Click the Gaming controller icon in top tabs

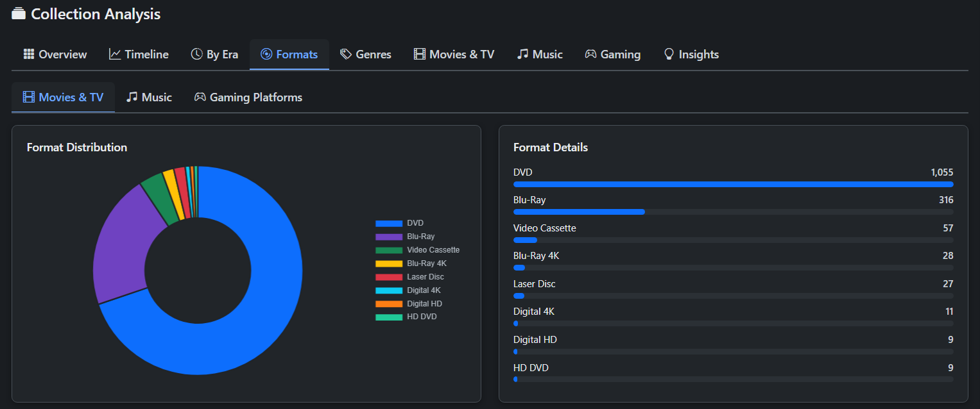tap(590, 54)
